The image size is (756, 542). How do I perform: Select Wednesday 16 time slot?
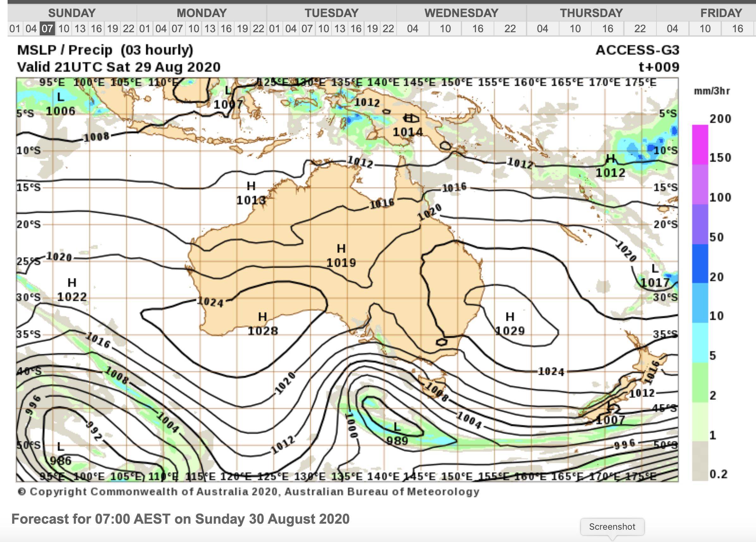point(478,29)
